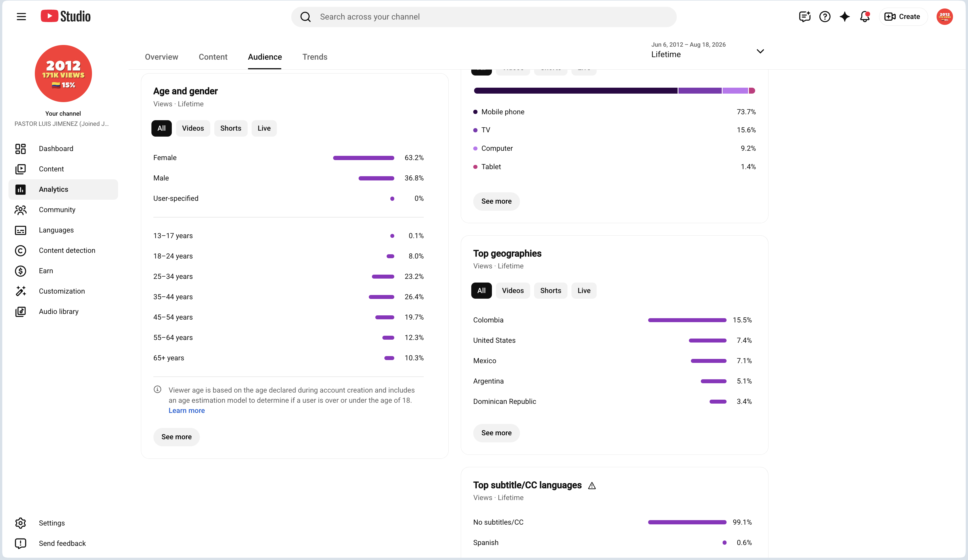Open Dashboard from the sidebar
Viewport: 968px width, 560px height.
coord(63,148)
